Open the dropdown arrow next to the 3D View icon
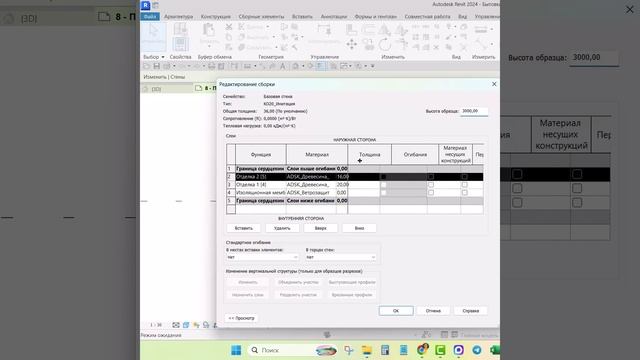The height and width of the screenshot is (360, 640). [x=303, y=66]
